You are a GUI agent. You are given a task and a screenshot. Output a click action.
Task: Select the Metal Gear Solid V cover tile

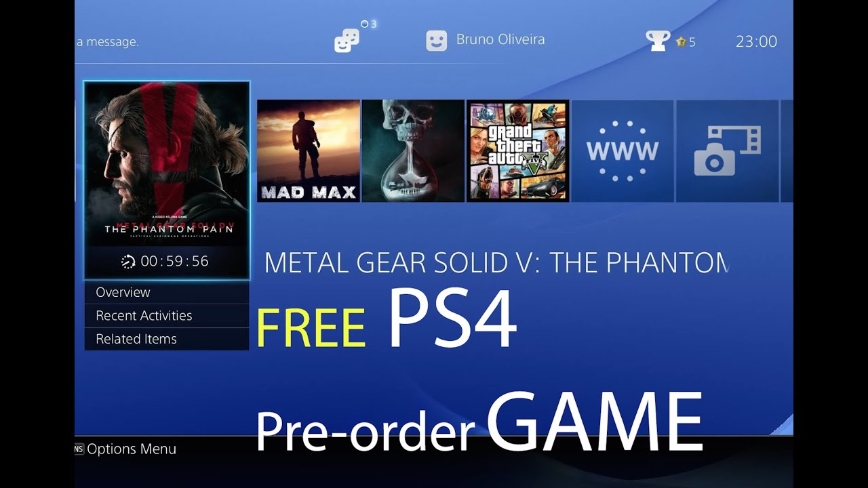coord(167,180)
